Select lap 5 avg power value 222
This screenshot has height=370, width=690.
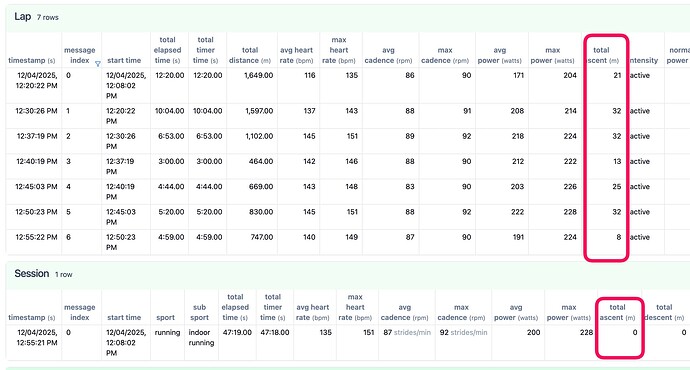click(x=518, y=212)
